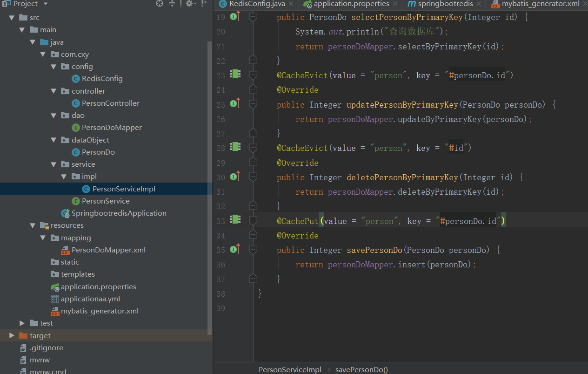
Task: Toggle code fold marker at line 25
Action: coord(253,104)
